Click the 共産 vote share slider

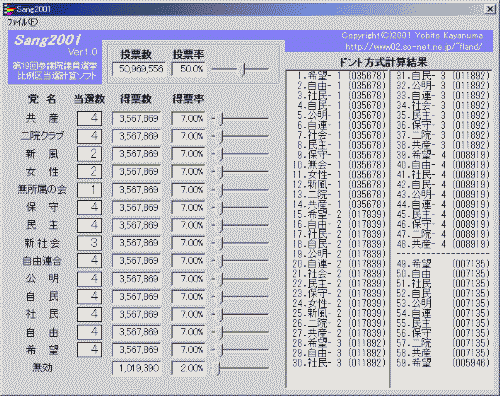(240, 118)
